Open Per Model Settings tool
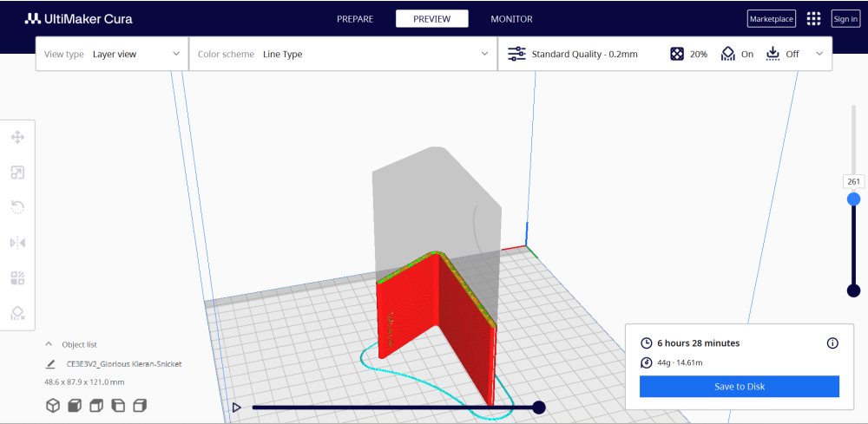 click(x=17, y=277)
